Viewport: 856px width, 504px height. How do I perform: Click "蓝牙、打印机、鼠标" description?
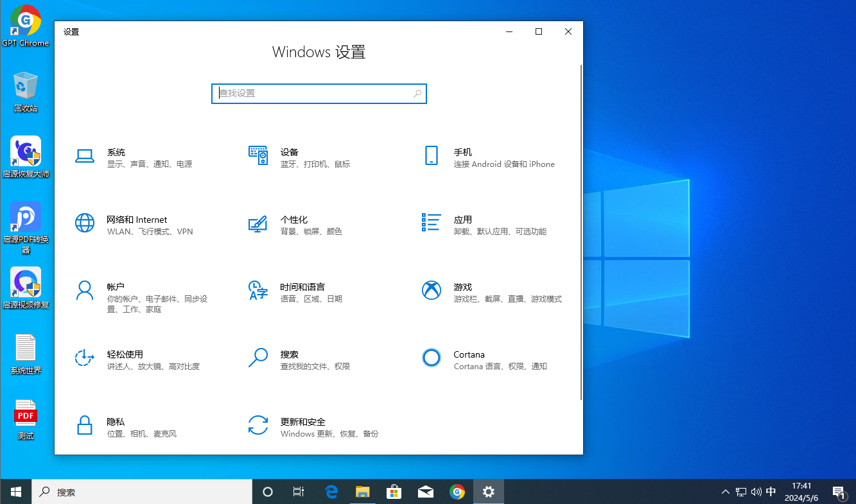click(315, 164)
